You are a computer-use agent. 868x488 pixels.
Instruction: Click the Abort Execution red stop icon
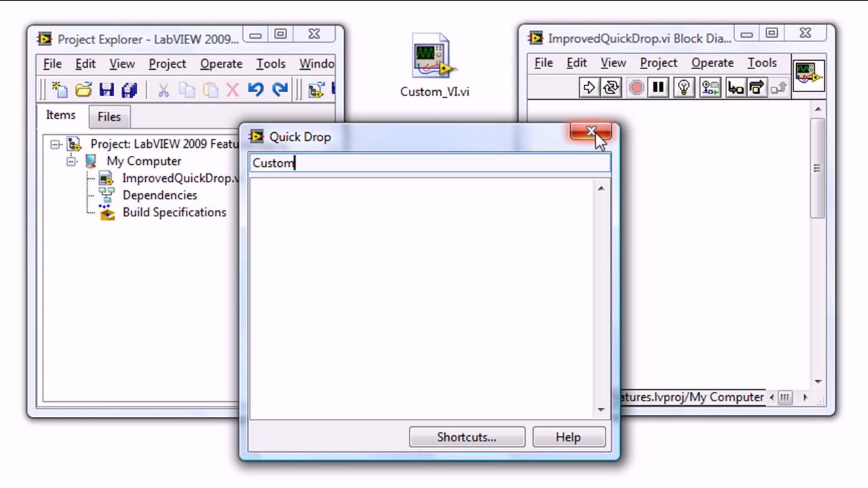[x=636, y=87]
